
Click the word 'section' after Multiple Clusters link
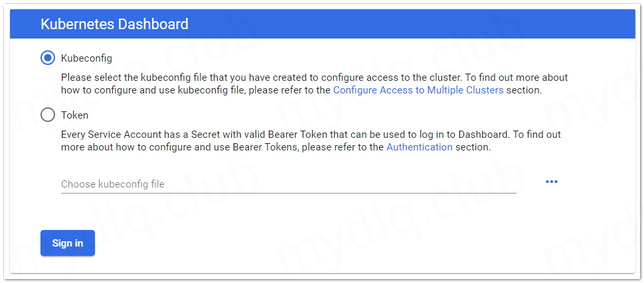(523, 90)
